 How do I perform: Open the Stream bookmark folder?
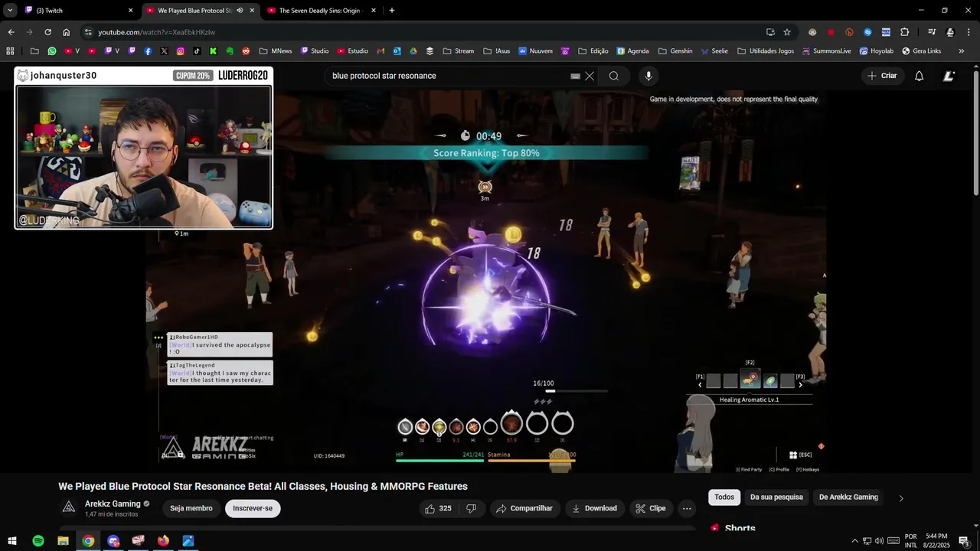click(x=459, y=51)
